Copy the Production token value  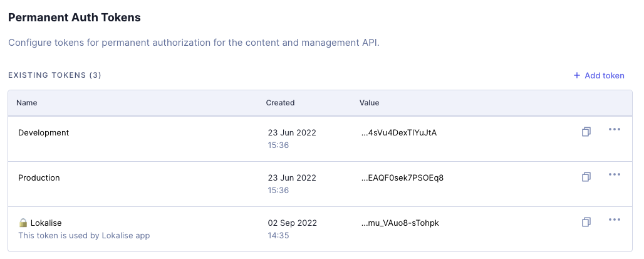click(586, 177)
